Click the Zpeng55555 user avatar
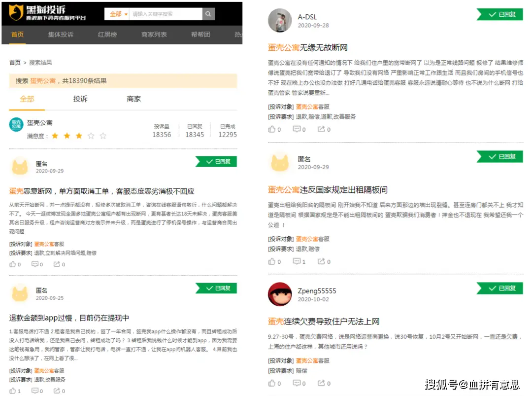This screenshot has width=532, height=396. 280,294
